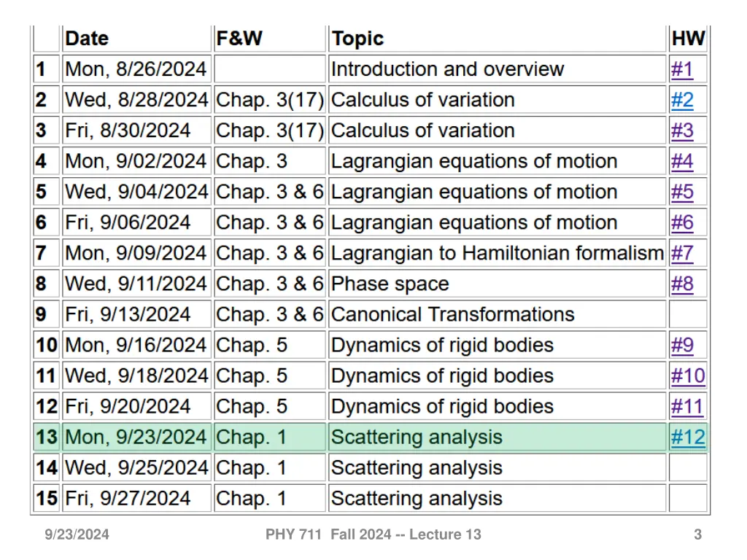The image size is (747, 560).
Task: Select the Phase space topic cell
Action: point(390,284)
